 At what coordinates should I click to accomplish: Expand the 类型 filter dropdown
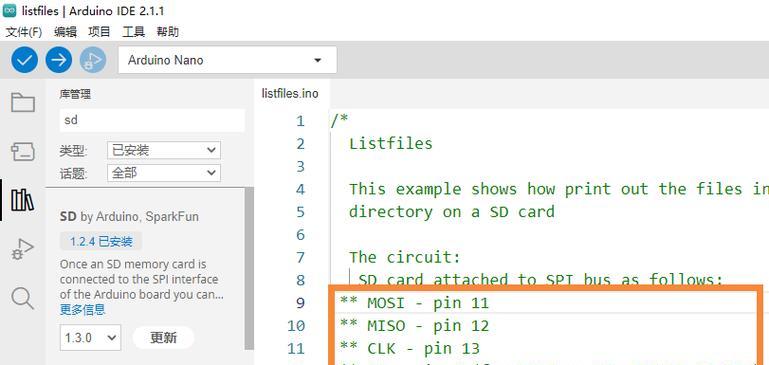tap(164, 150)
